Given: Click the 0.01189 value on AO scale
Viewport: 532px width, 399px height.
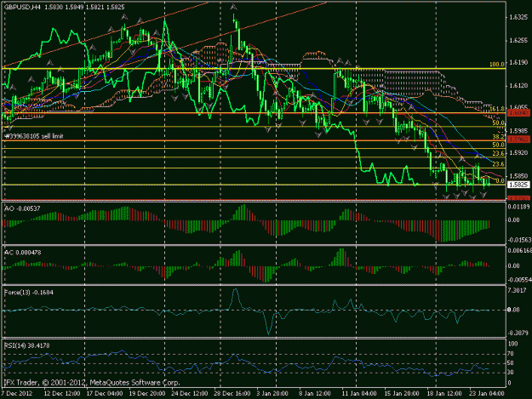Looking at the screenshot, I should pos(519,207).
